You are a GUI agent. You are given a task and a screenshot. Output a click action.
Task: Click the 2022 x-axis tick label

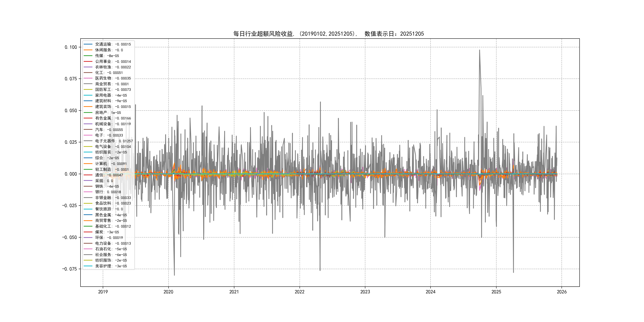(x=300, y=292)
